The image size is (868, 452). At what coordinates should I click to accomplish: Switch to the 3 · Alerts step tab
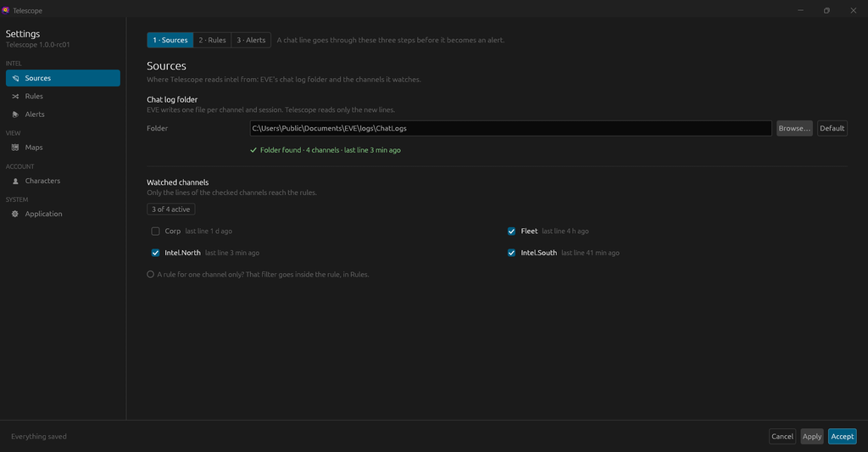point(251,40)
